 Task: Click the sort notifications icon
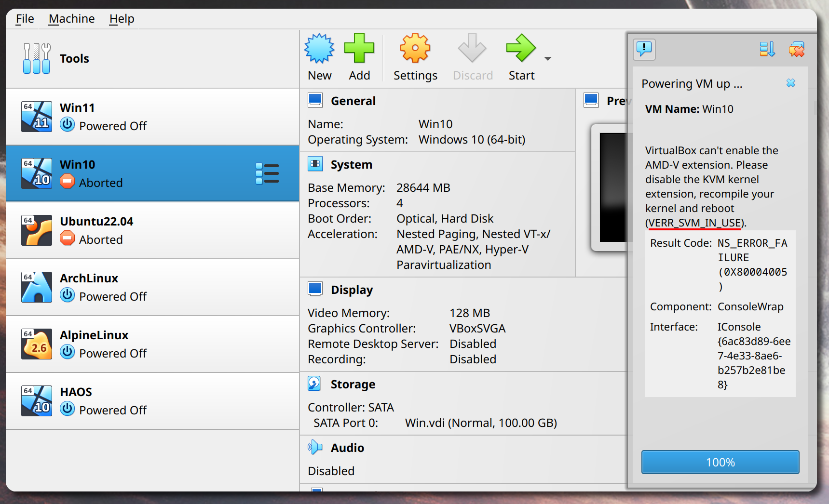767,49
